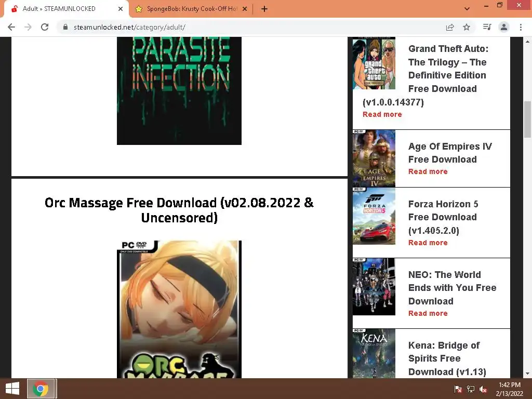
Task: Open the Action Center flag icon
Action: click(x=458, y=389)
